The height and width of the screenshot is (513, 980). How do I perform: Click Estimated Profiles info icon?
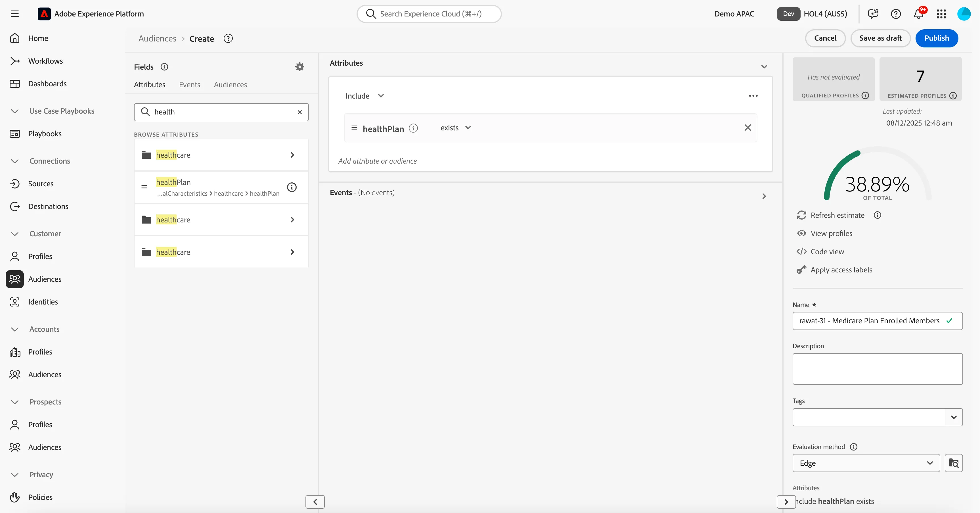(x=953, y=95)
